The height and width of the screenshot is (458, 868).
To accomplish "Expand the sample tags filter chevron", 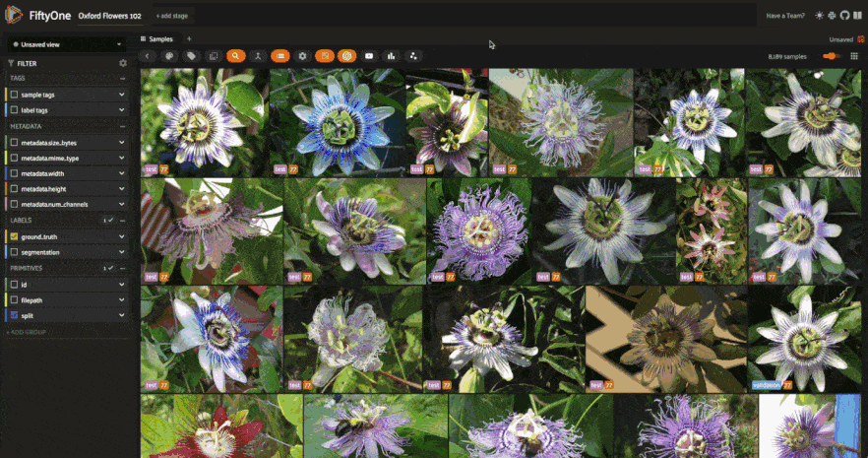I will [x=122, y=95].
